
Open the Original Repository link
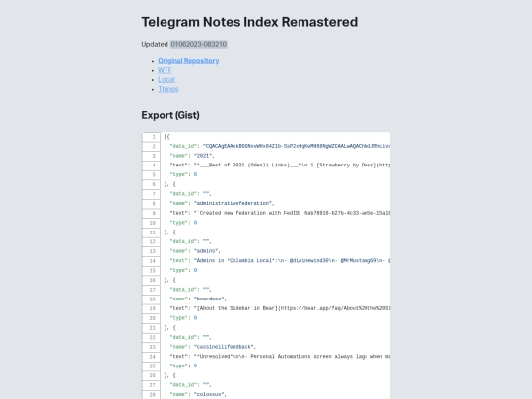click(188, 61)
